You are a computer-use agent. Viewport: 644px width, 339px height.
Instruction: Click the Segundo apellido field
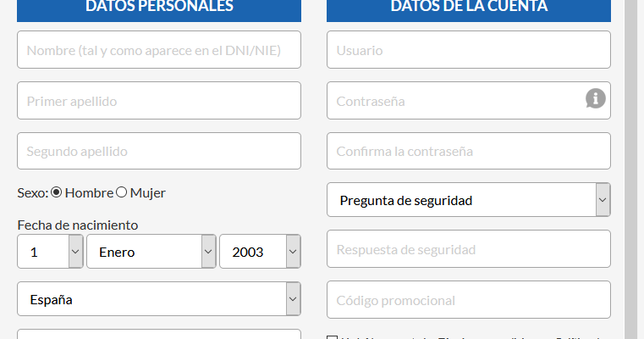pos(159,151)
